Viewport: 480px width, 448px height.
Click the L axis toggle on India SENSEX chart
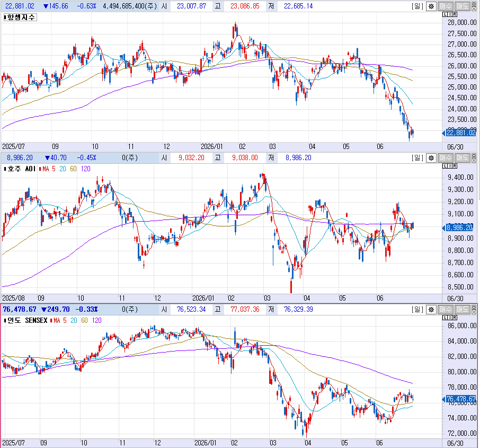tap(445, 318)
